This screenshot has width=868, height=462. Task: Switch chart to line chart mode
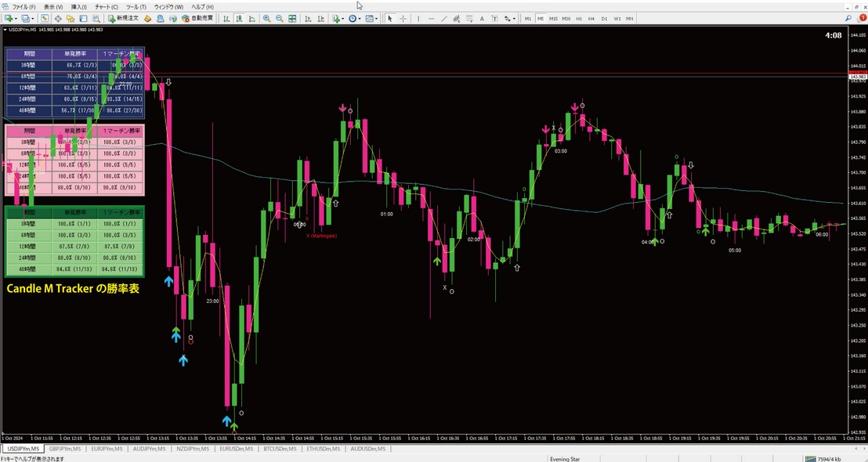pyautogui.click(x=250, y=18)
